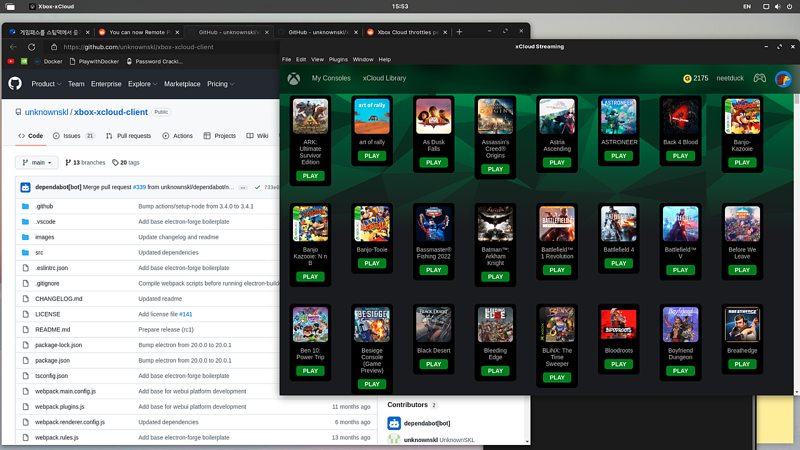Click the address bar lock icon
The width and height of the screenshot is (800, 450).
point(54,47)
